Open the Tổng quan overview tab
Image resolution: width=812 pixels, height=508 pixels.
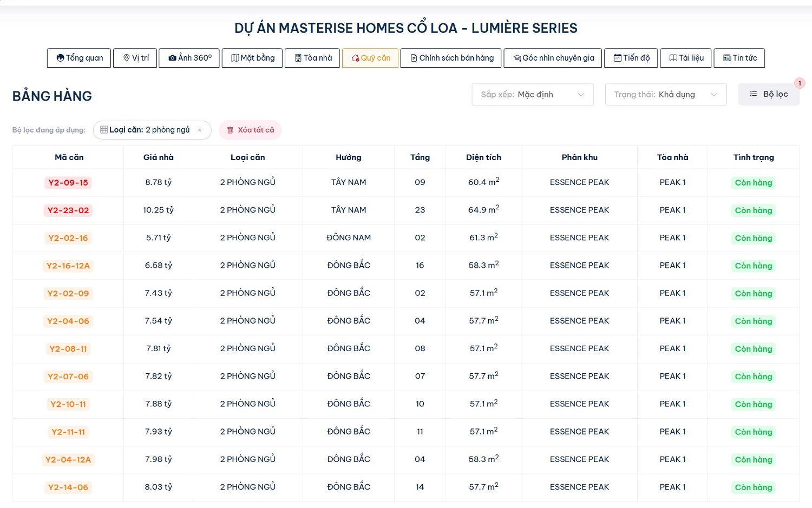(x=79, y=58)
